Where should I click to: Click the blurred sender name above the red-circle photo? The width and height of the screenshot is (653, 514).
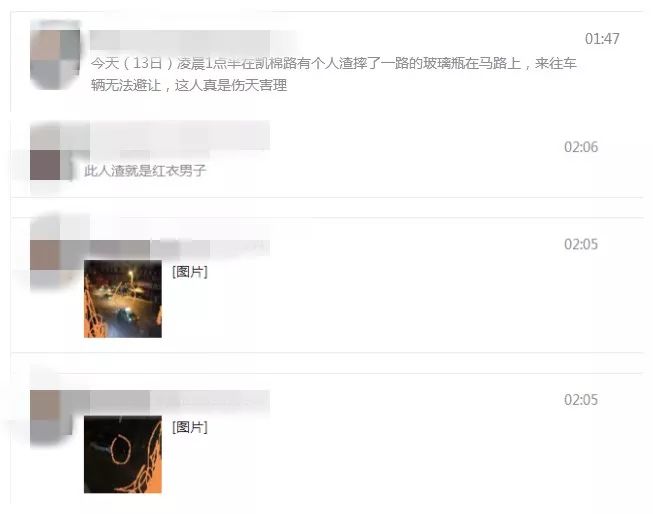[x=180, y=402]
